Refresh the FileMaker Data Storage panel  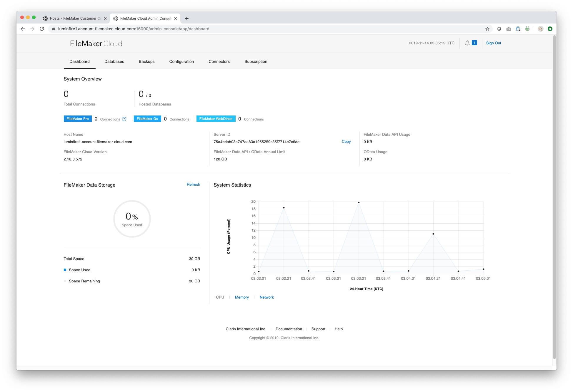click(x=193, y=185)
